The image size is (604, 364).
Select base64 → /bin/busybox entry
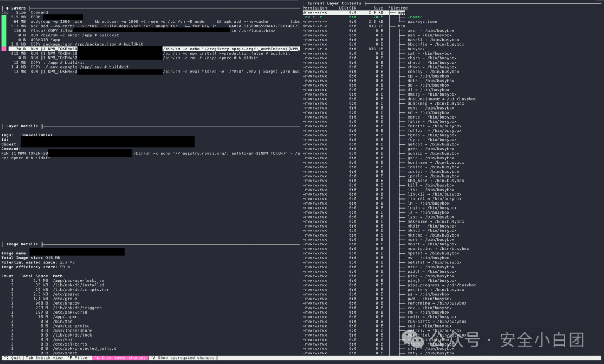point(433,40)
